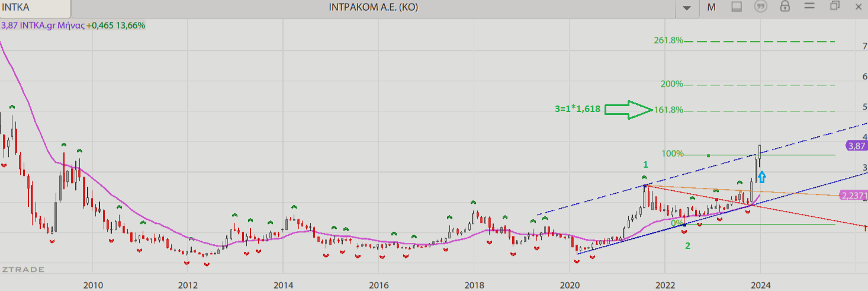Toggle the bottom panel layout icon
The image size is (868, 291).
pos(737,7)
